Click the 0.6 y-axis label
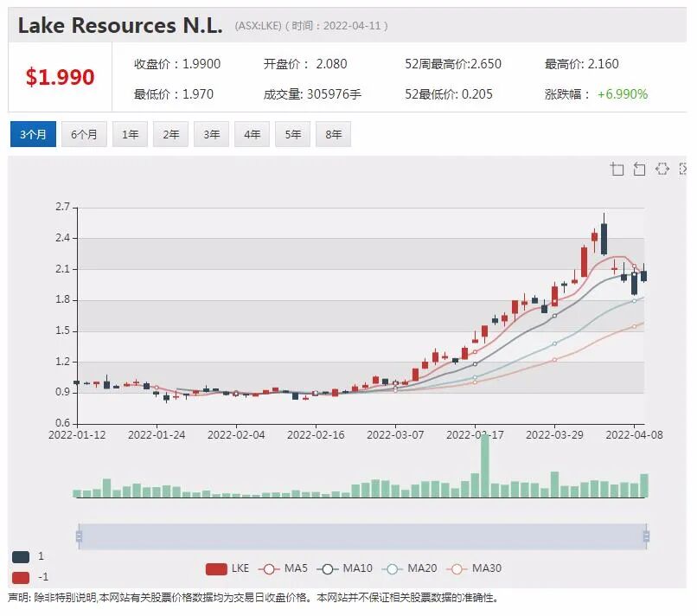 62,423
